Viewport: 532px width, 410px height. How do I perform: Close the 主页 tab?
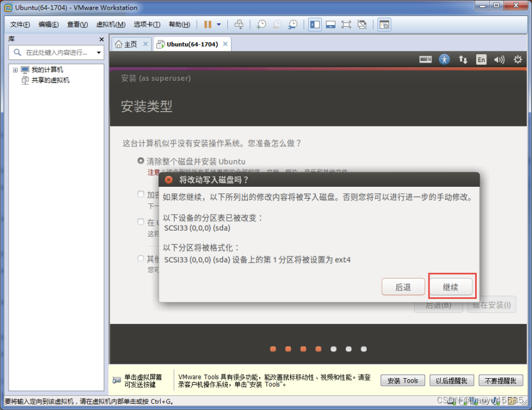pyautogui.click(x=145, y=44)
